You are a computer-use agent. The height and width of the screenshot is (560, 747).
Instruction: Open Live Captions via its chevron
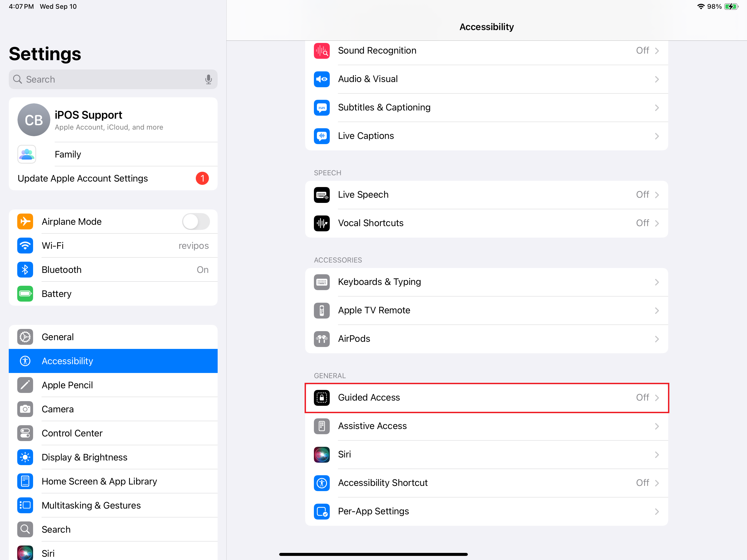point(657,136)
